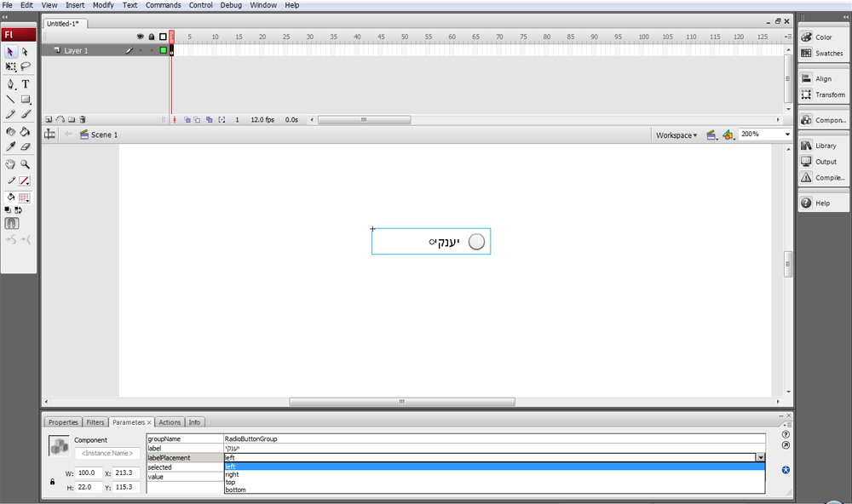852x504 pixels.
Task: Open the Workspace dropdown
Action: [x=676, y=135]
